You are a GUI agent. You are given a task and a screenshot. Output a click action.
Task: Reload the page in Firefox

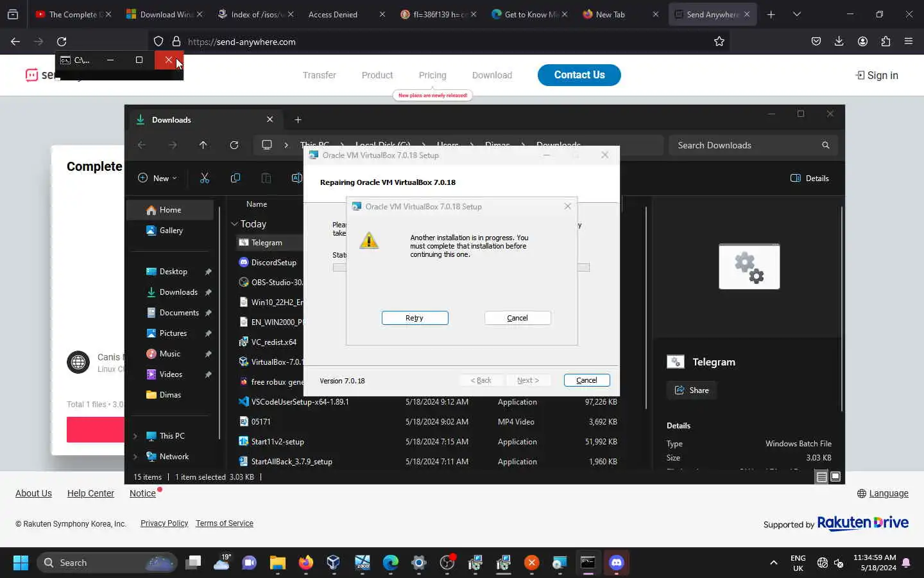coord(62,42)
